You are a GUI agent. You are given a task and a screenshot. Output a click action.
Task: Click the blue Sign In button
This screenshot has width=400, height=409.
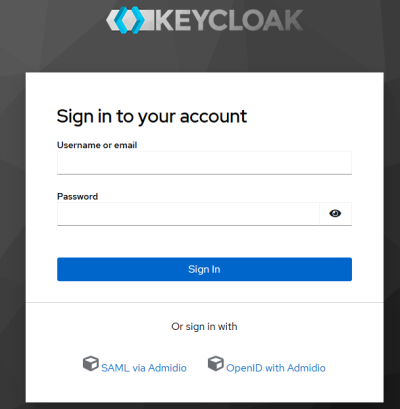point(204,269)
